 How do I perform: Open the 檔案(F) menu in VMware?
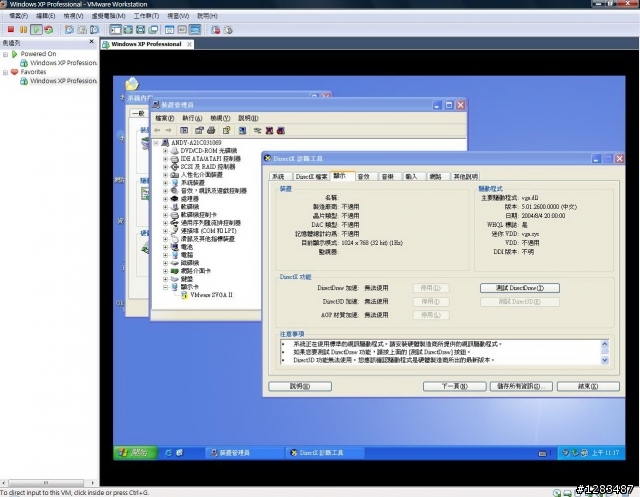[18, 16]
